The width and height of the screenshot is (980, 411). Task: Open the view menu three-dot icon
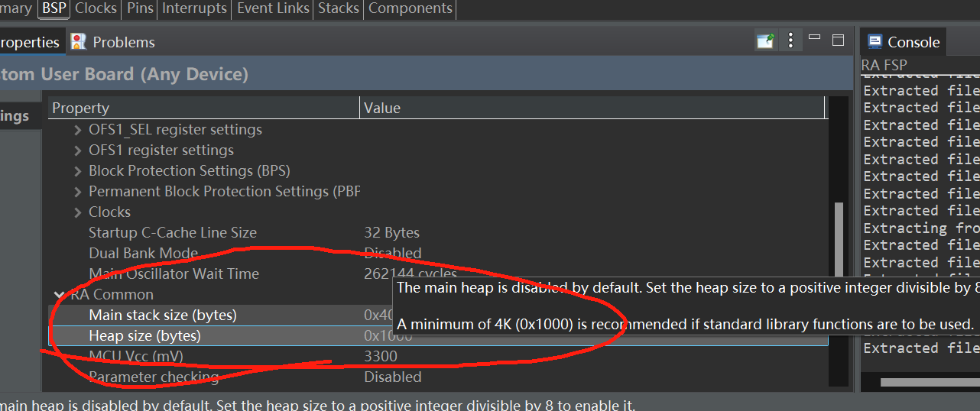click(790, 40)
